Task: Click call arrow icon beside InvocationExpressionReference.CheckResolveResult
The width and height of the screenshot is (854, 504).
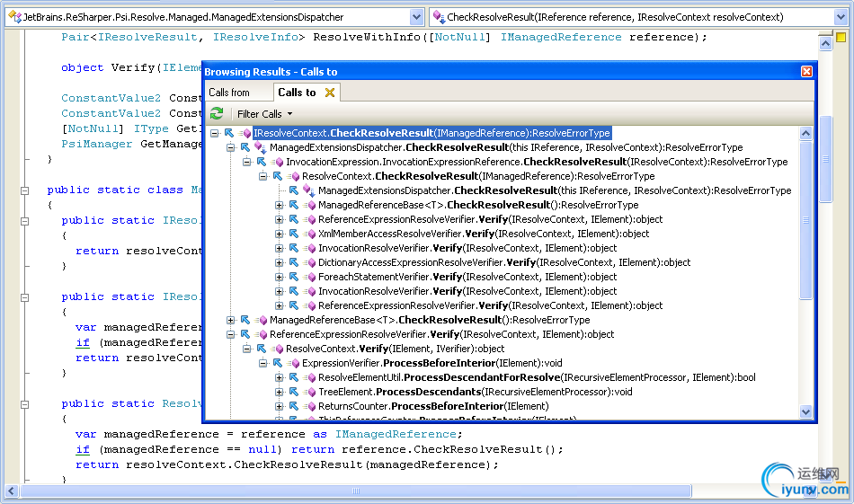Action: click(x=262, y=162)
